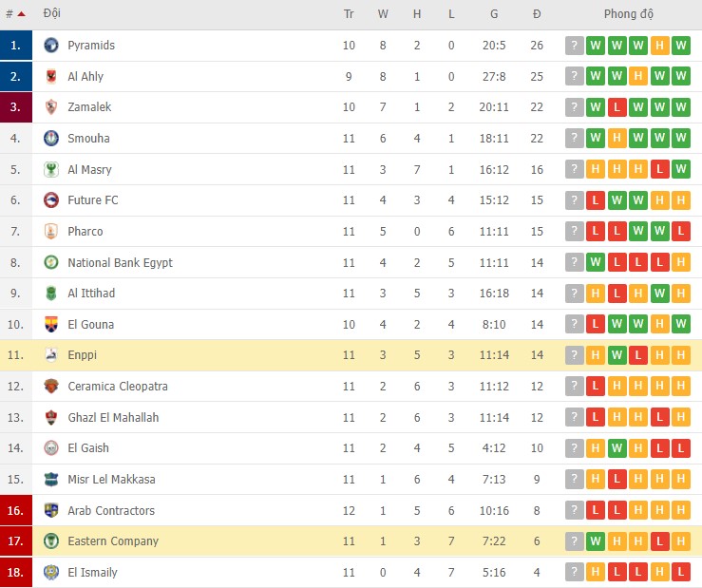Click the El Ismaily club crest icon
The image size is (702, 588).
click(51, 573)
